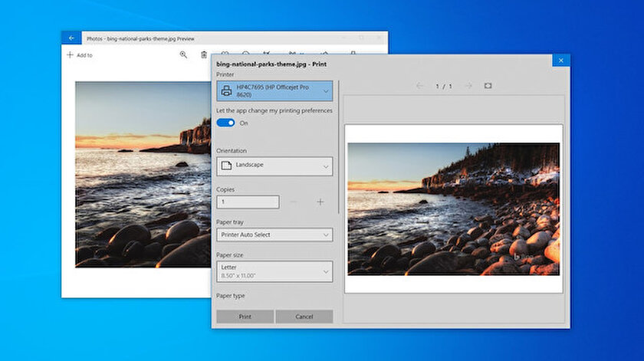The image size is (644, 361).
Task: Expand the Paper size Letter dropdown
Action: click(274, 271)
